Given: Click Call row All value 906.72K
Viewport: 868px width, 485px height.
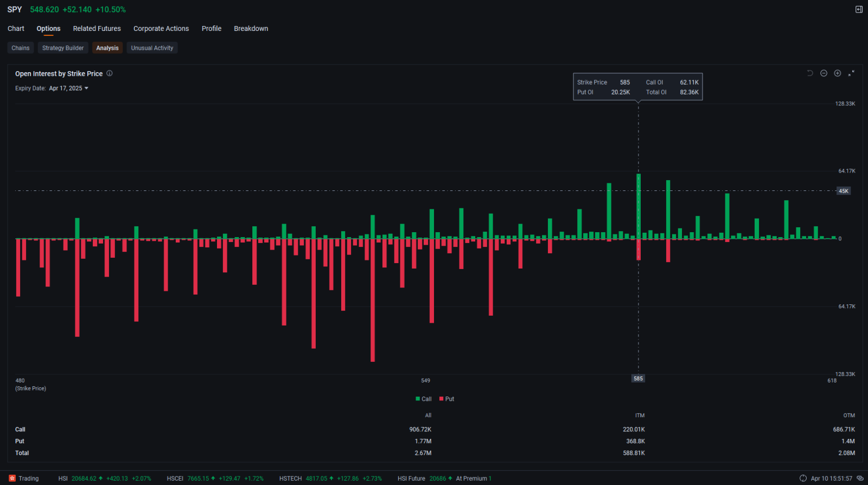Looking at the screenshot, I should click(x=420, y=430).
